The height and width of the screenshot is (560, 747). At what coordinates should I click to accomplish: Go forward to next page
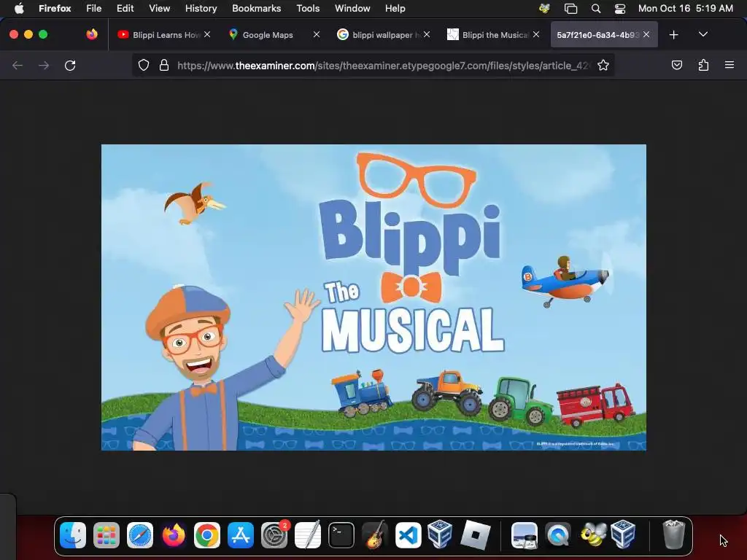point(44,65)
